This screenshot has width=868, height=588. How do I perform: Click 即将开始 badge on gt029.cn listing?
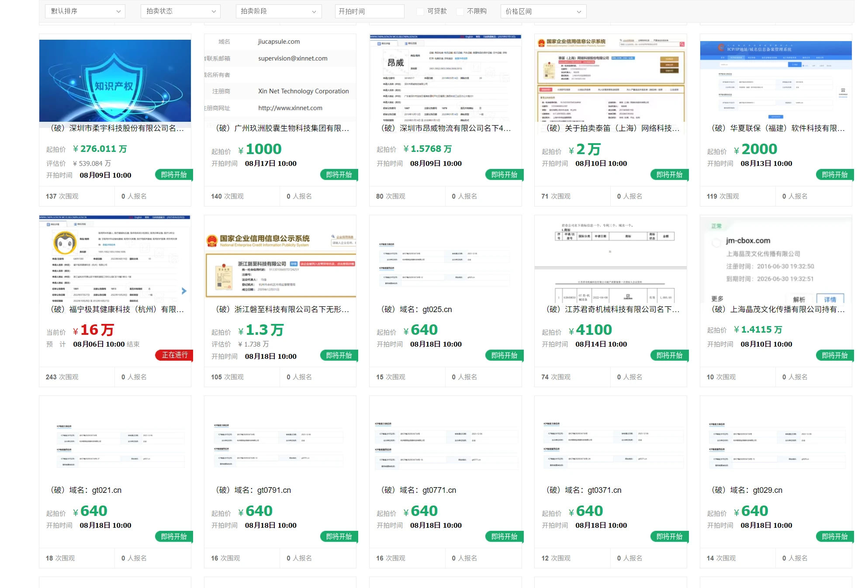pos(834,536)
